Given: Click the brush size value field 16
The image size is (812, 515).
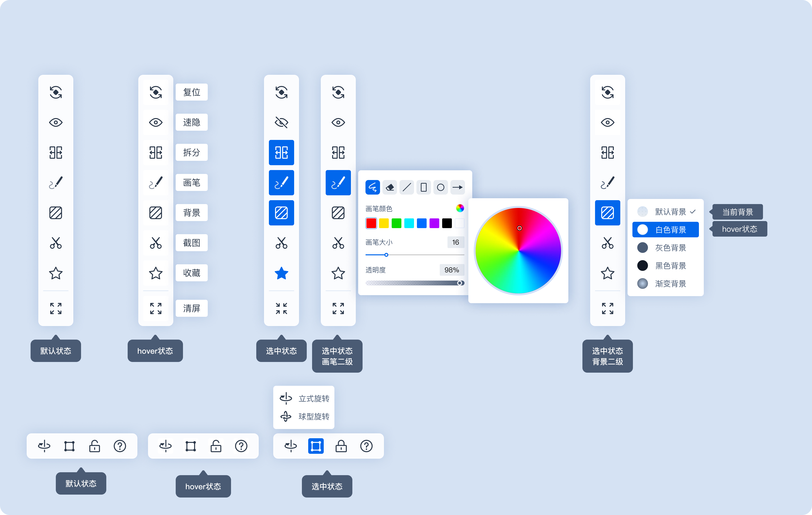Looking at the screenshot, I should click(x=455, y=242).
